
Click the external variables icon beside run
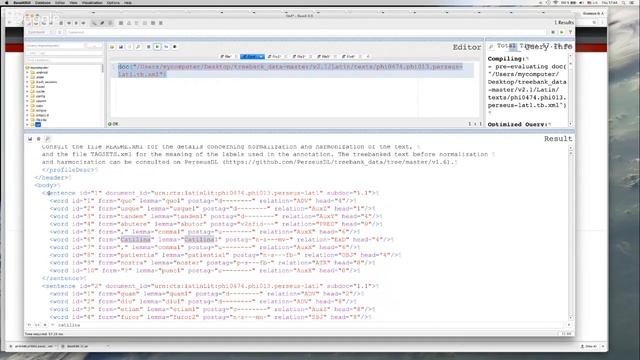coord(166,47)
